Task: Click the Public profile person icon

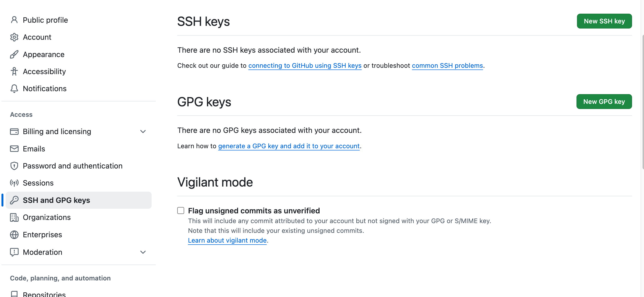Action: (x=14, y=20)
